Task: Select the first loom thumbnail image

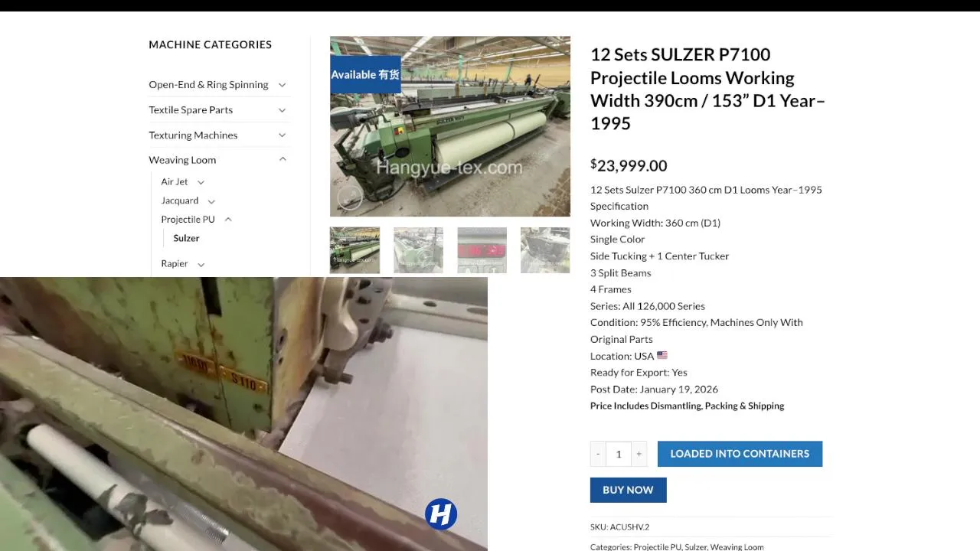Action: 354,250
